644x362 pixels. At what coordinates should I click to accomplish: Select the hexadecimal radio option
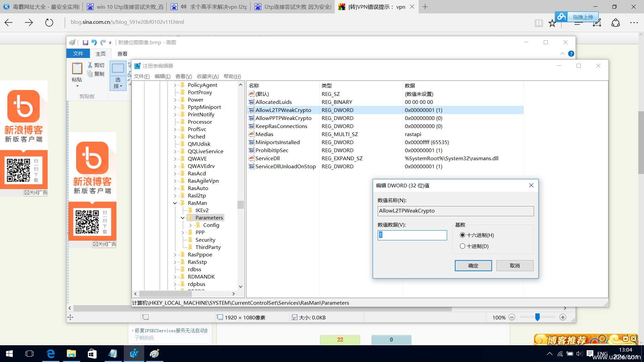463,235
